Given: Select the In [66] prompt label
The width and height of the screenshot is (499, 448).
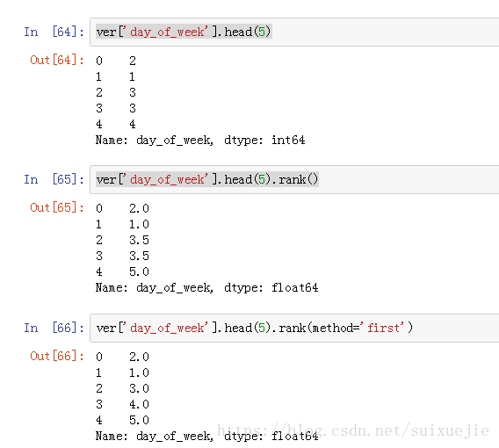Looking at the screenshot, I should [x=54, y=328].
